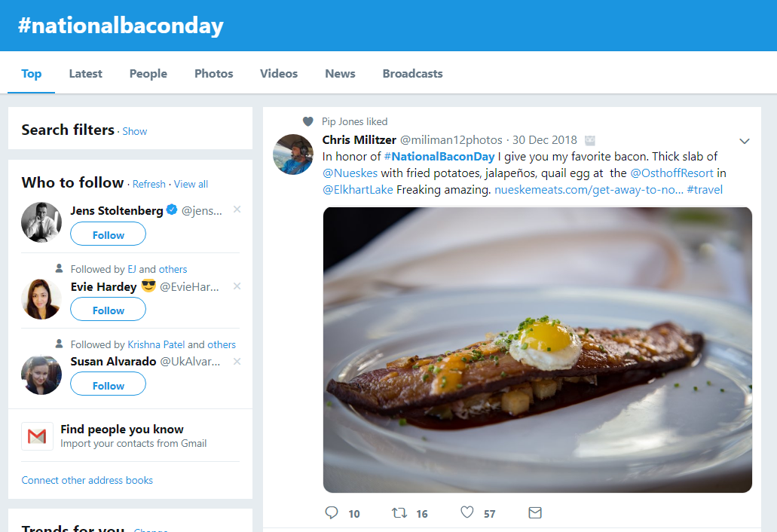Switch to the Latest tab

(85, 73)
